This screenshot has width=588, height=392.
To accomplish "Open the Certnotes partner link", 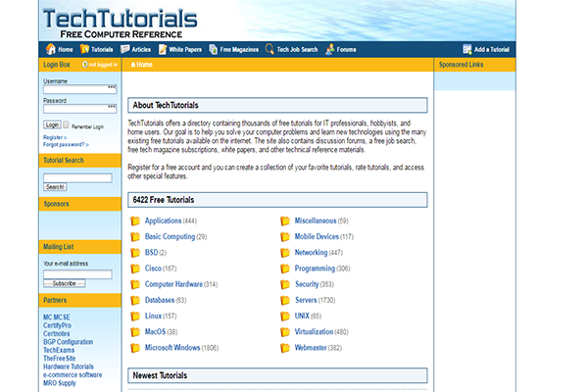I will point(56,334).
